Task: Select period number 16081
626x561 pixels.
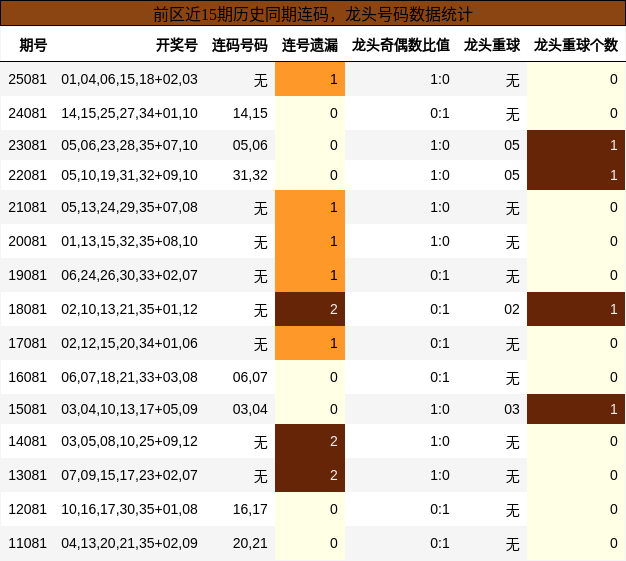Action: click(28, 377)
